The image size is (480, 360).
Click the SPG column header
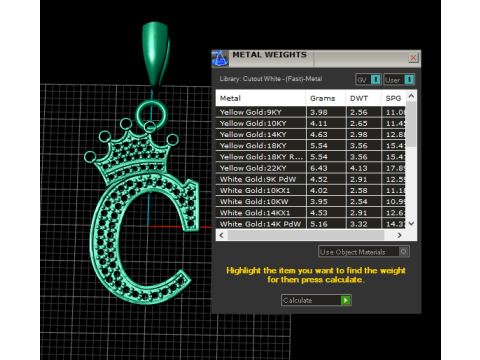click(x=393, y=98)
